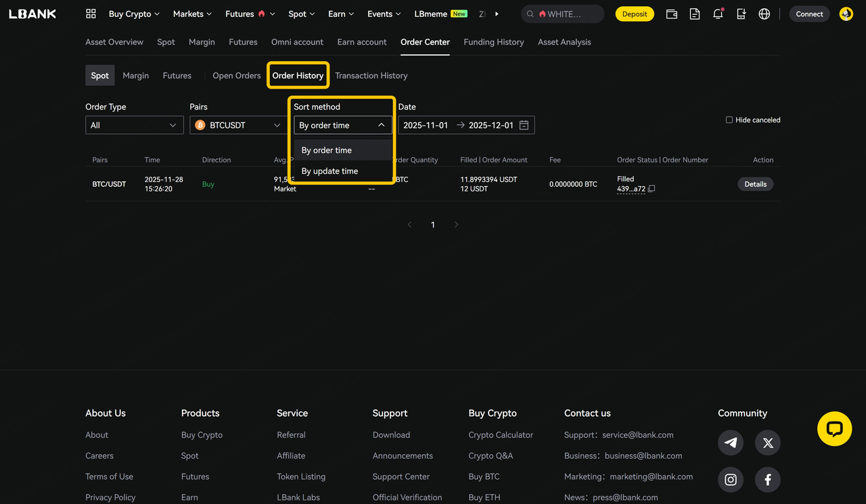Go to the next page arrow

tap(456, 225)
